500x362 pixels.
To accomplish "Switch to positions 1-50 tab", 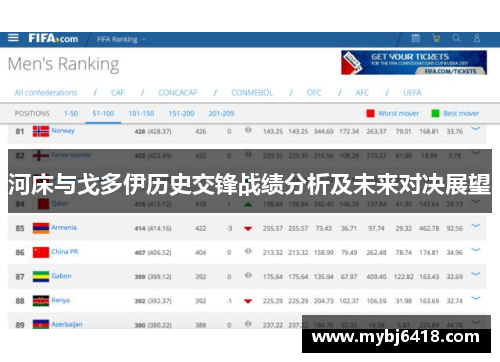I will [71, 113].
